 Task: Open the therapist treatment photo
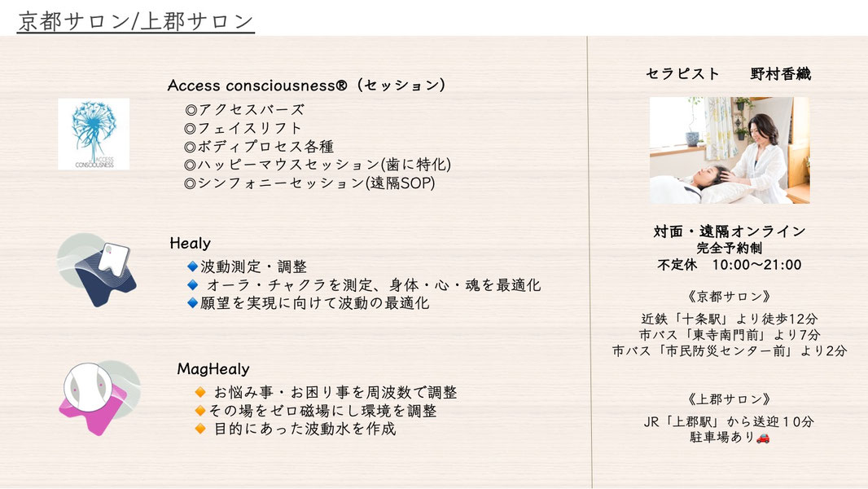coord(729,151)
